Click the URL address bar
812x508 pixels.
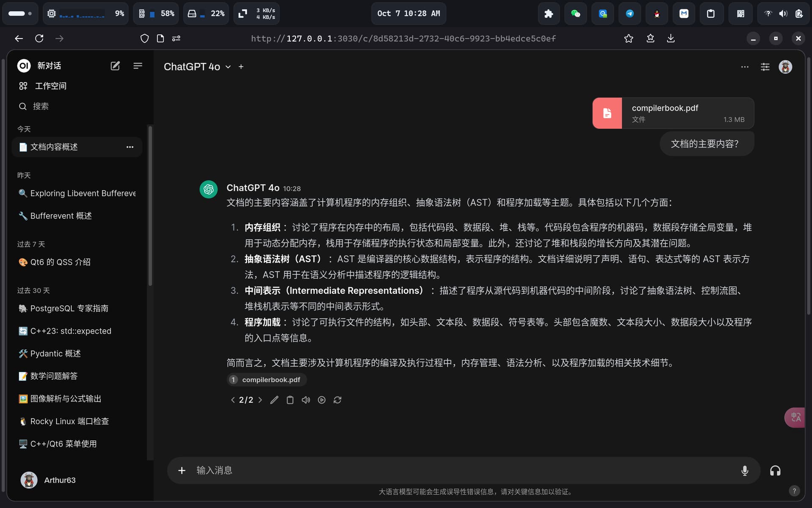(403, 39)
